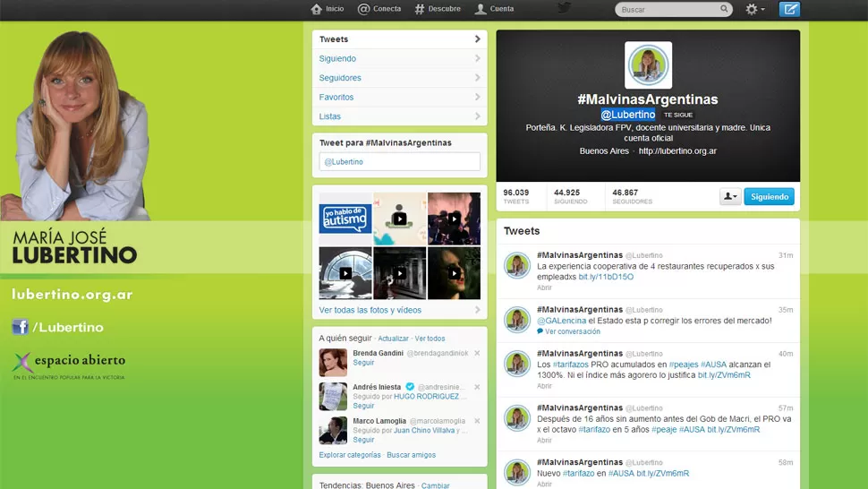Dismiss Andrés Iniesta follow suggestion
The image size is (868, 489).
pyautogui.click(x=477, y=387)
